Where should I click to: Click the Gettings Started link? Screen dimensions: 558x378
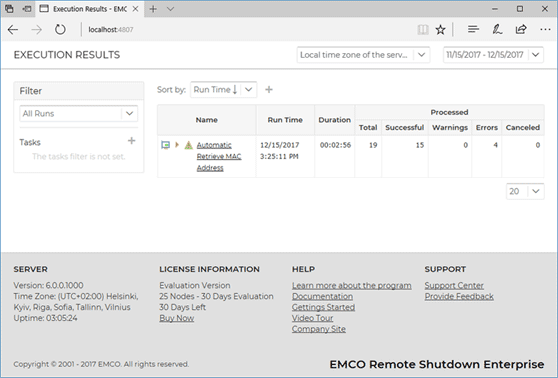(x=323, y=307)
